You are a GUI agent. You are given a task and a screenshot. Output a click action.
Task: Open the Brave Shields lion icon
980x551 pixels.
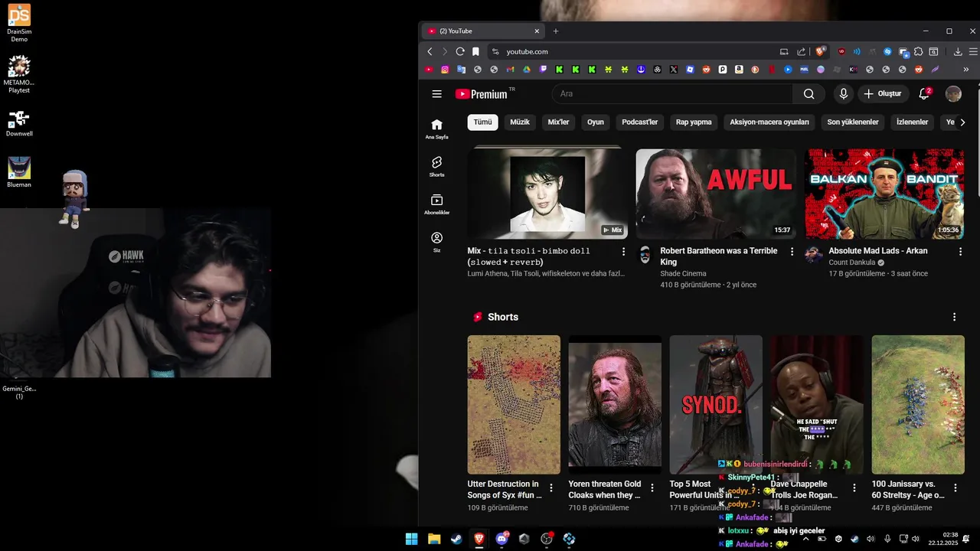(x=820, y=51)
